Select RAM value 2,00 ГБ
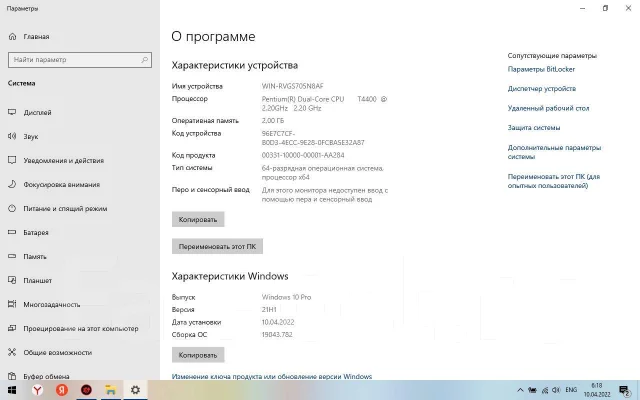Viewport: 640px width, 400px height. [x=273, y=121]
